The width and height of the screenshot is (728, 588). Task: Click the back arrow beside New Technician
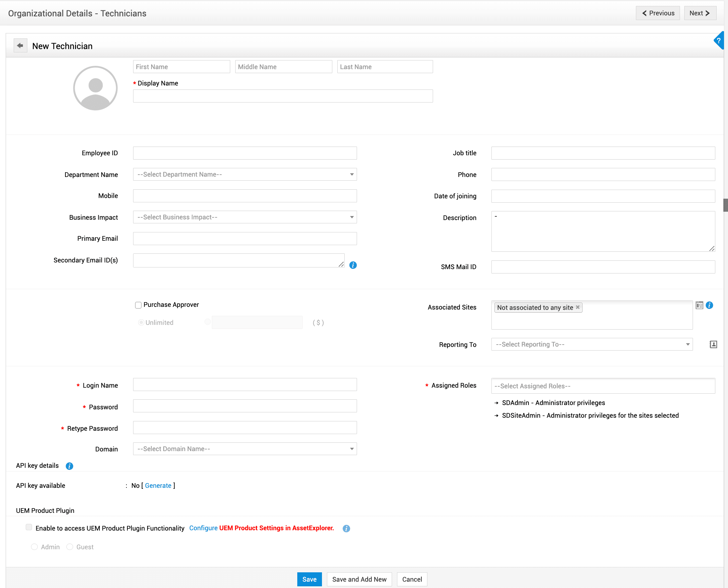pyautogui.click(x=20, y=45)
